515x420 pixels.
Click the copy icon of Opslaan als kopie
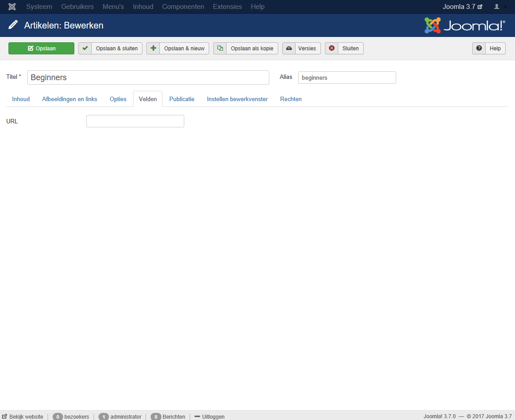pyautogui.click(x=220, y=49)
